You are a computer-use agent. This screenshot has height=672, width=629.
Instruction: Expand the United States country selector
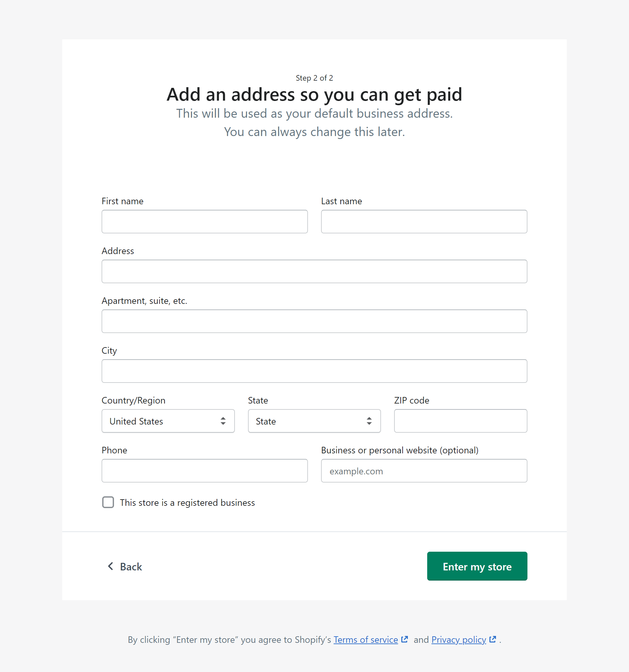[168, 421]
